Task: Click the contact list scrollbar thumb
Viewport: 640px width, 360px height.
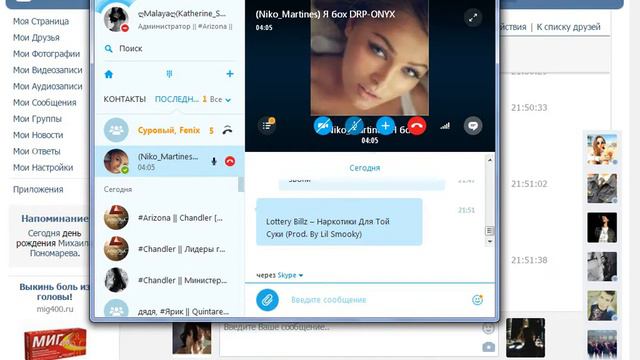Action: click(x=241, y=184)
